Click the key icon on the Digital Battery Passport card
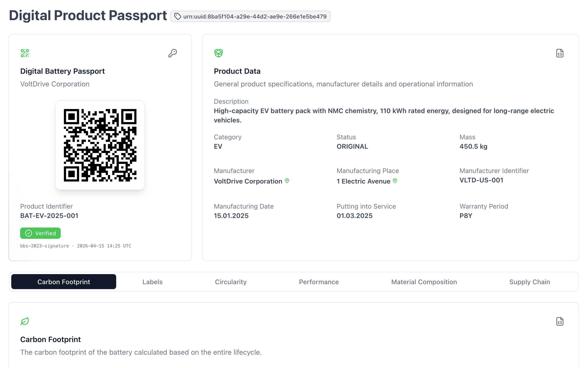 click(173, 53)
